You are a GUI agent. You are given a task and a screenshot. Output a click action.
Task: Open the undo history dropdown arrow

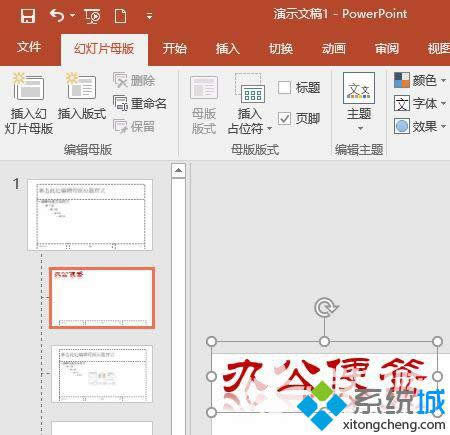72,15
